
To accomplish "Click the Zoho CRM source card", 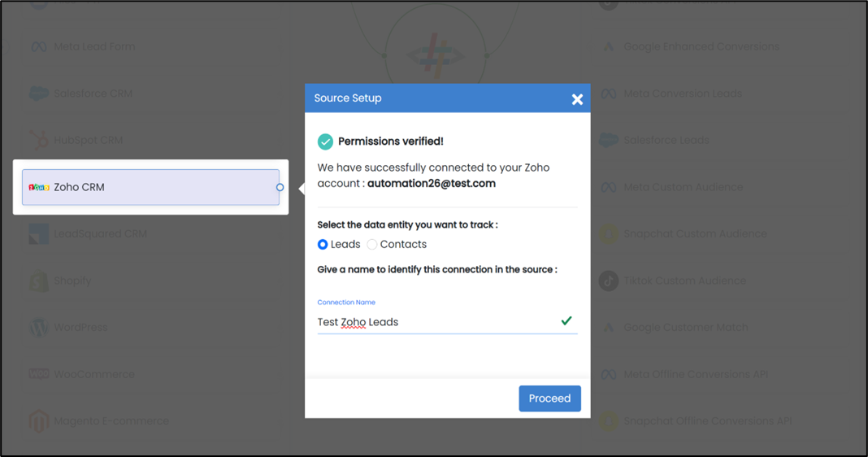I will pos(150,187).
